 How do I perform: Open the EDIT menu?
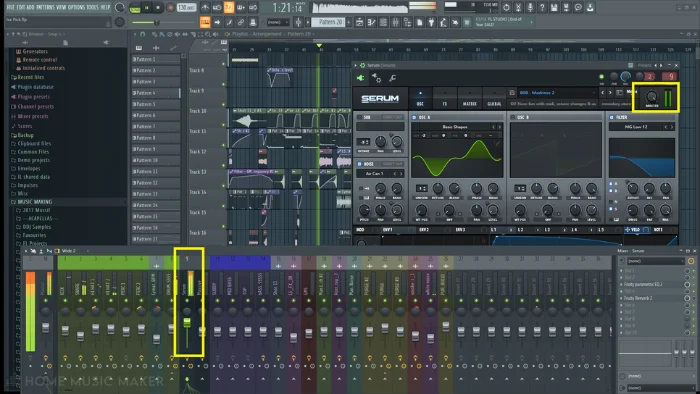20,7
